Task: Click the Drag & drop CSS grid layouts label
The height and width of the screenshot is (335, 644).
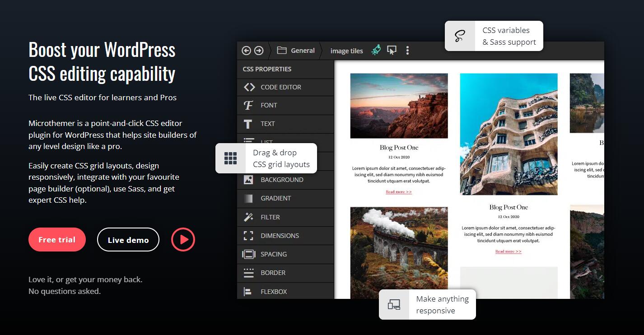Action: [281, 158]
